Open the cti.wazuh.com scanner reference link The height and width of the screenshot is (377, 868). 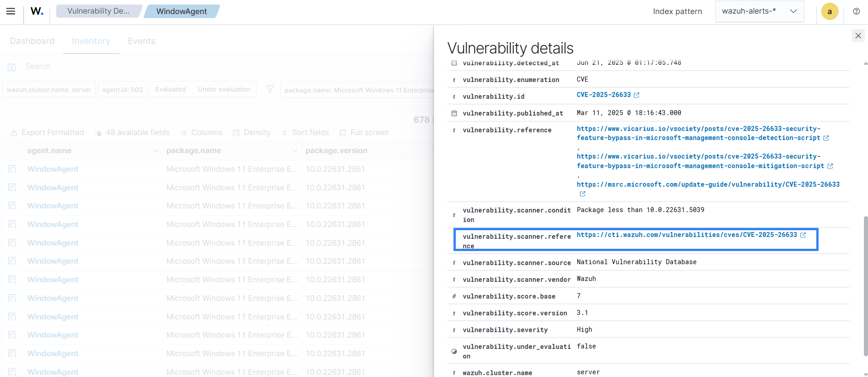(x=687, y=235)
